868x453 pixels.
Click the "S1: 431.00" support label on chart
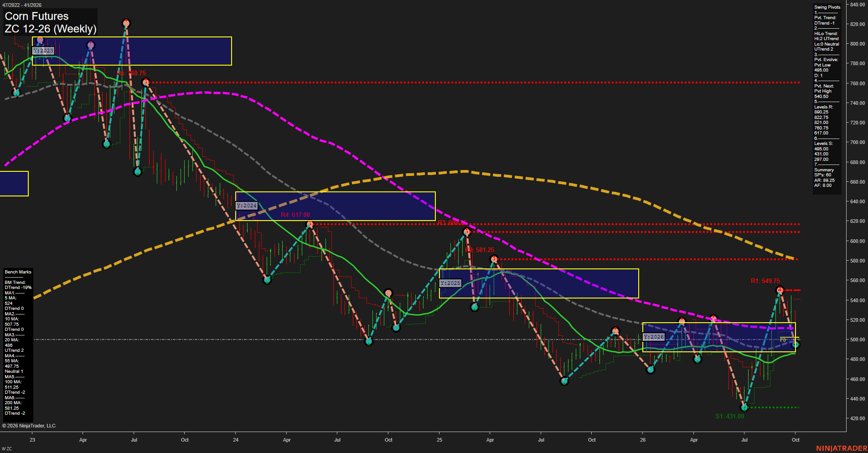[x=729, y=416]
